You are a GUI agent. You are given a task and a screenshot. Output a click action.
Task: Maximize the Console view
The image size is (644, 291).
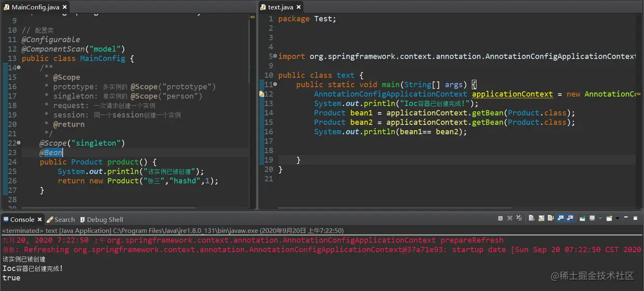[635, 218]
